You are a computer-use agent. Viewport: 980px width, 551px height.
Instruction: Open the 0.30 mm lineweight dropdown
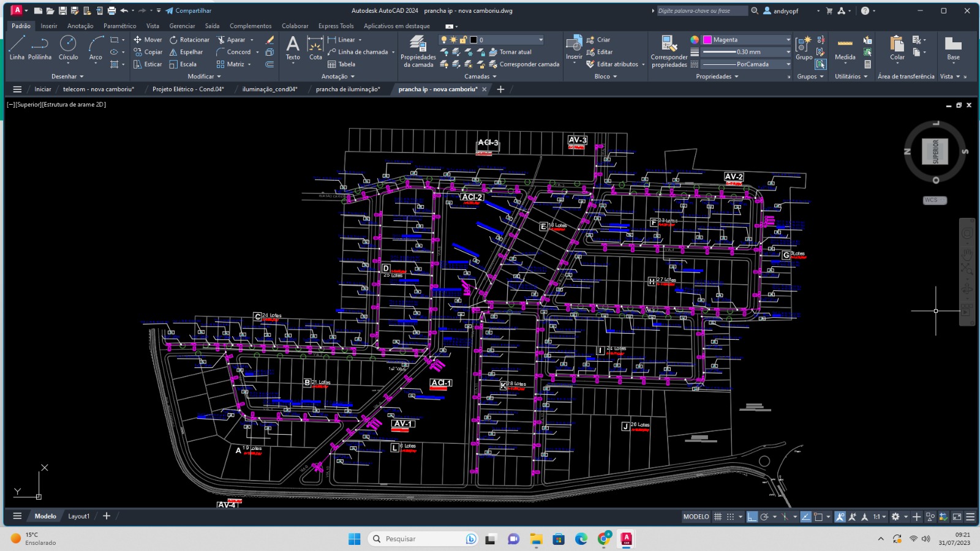788,52
